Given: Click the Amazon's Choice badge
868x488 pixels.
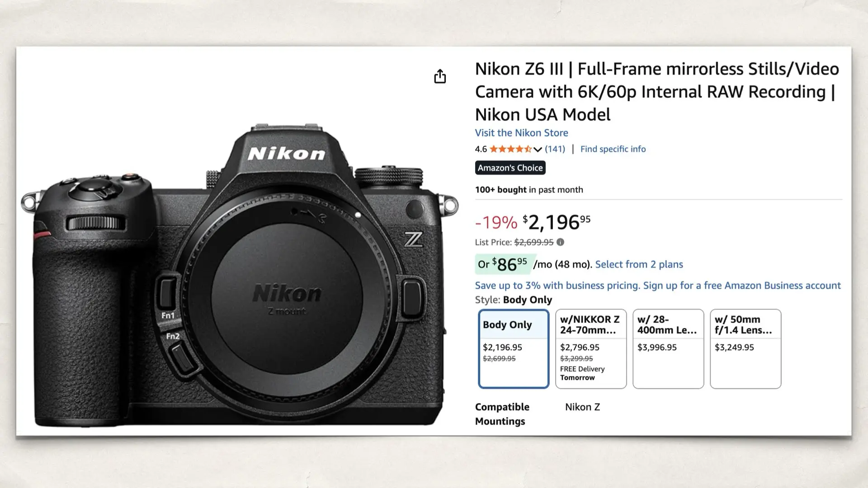Looking at the screenshot, I should 510,168.
